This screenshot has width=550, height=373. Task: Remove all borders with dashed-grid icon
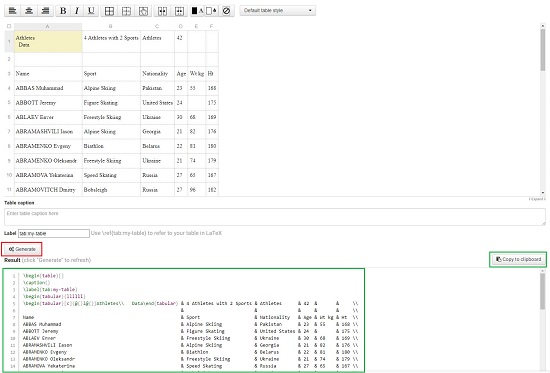click(126, 11)
